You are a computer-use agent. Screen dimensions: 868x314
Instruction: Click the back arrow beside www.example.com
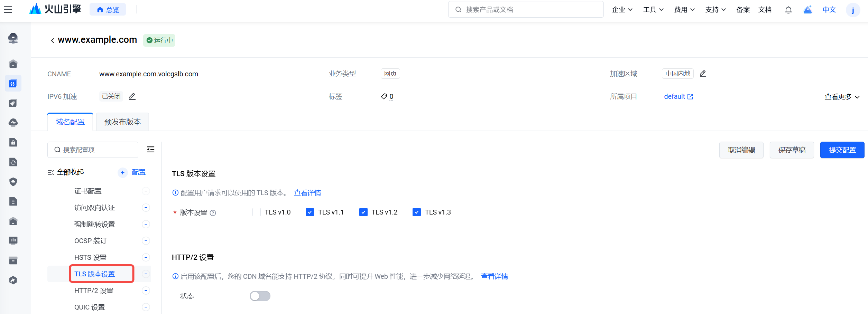52,40
